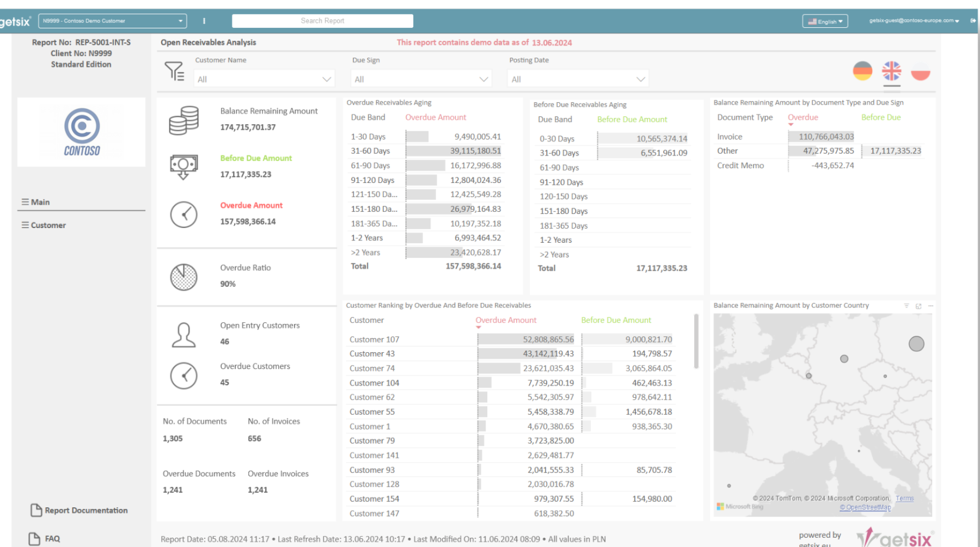Click the customer ranking table scrollbar

coord(696,342)
